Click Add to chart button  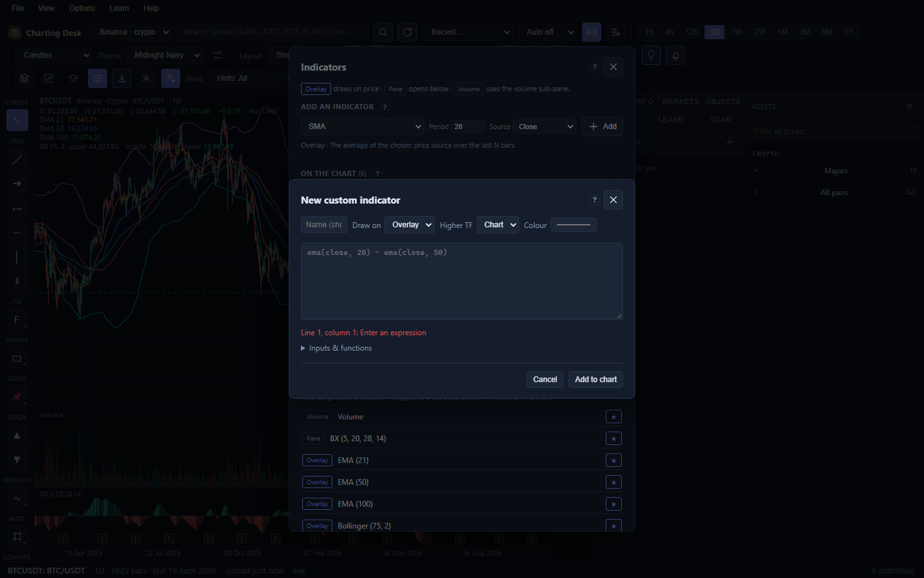click(x=595, y=380)
